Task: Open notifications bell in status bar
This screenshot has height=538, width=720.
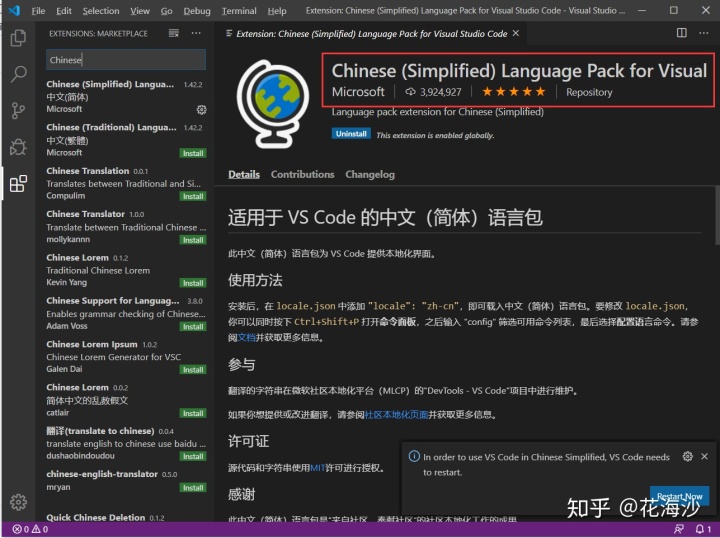Action: click(x=703, y=529)
